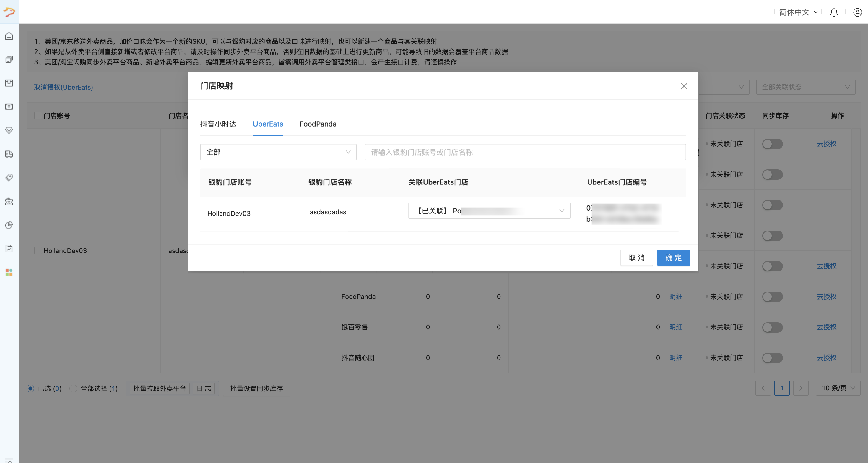This screenshot has width=868, height=463.
Task: Open the pie chart reports icon
Action: point(9,225)
